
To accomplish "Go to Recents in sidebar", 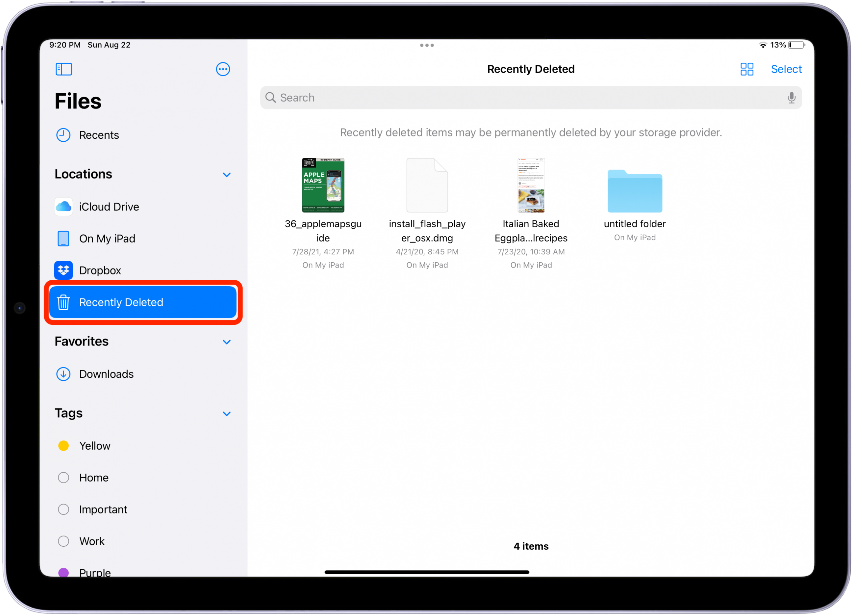I will [x=99, y=135].
